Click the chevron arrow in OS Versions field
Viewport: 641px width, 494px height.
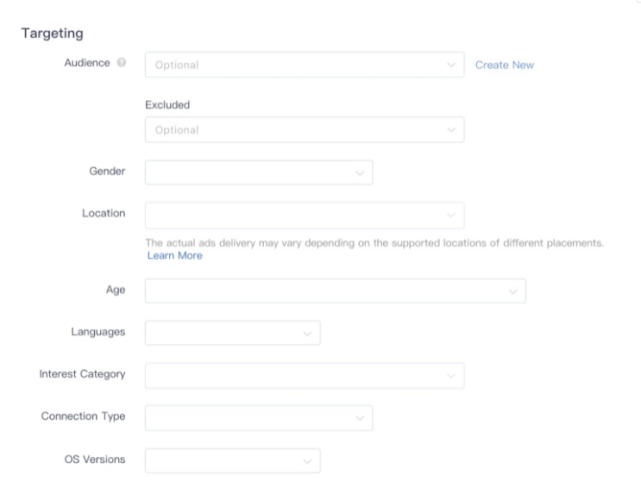coord(307,460)
